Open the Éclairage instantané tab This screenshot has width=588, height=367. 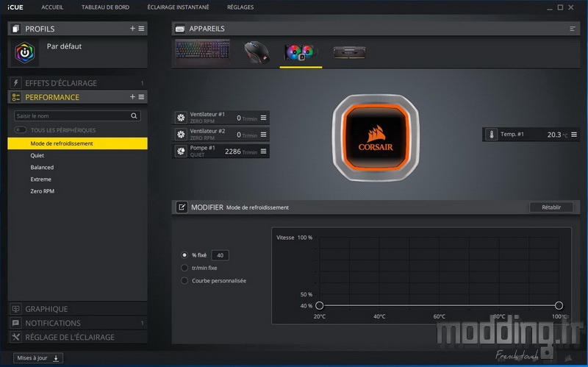point(178,7)
